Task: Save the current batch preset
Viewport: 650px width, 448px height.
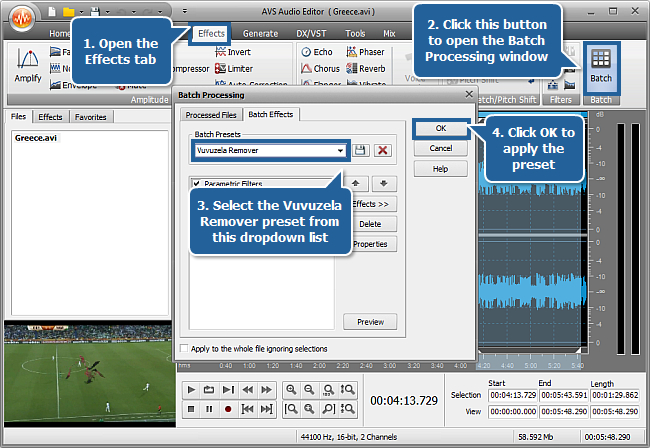Action: pyautogui.click(x=361, y=150)
